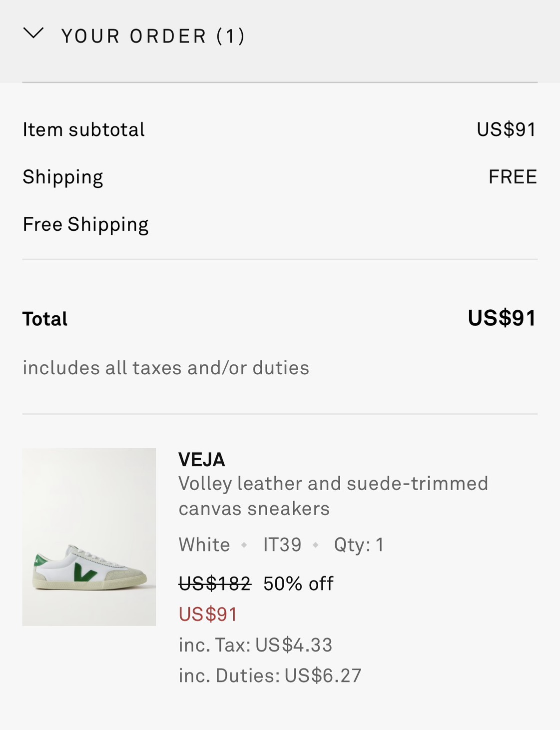Screen dimensions: 560x730
Task: Open the VEJA sneaker product thumbnail
Action: click(x=89, y=537)
